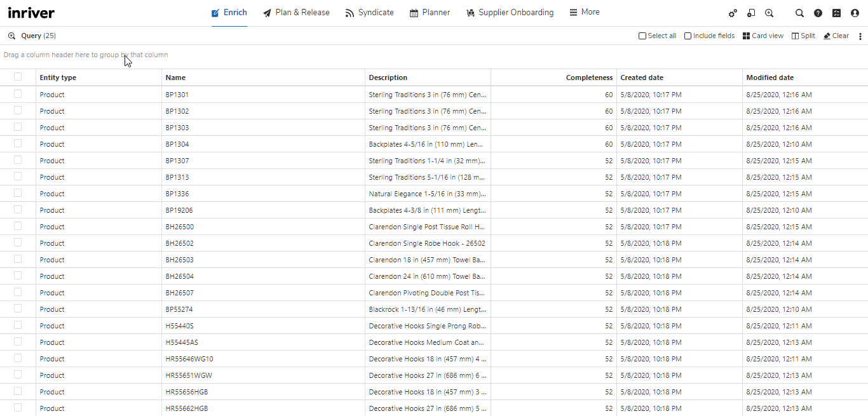Click the Query (25) label
This screenshot has height=416, width=868.
click(38, 36)
